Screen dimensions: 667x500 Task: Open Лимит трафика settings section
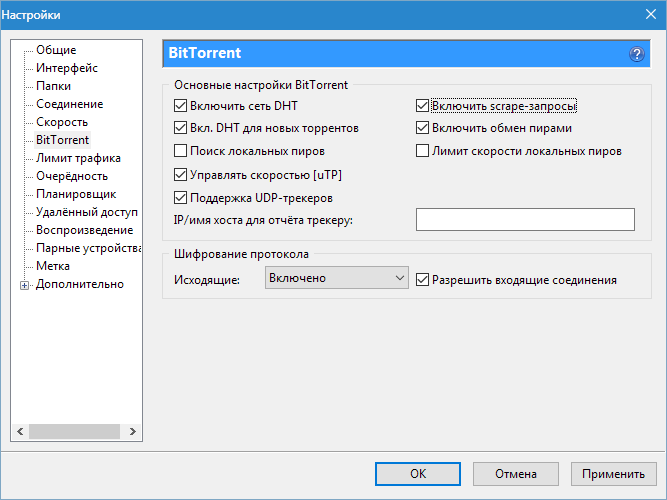(x=78, y=158)
